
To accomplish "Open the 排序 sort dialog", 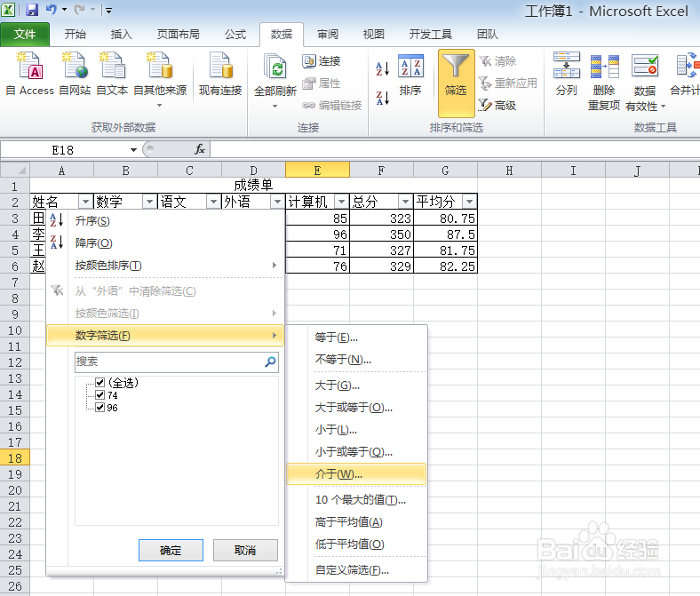I will 410,75.
